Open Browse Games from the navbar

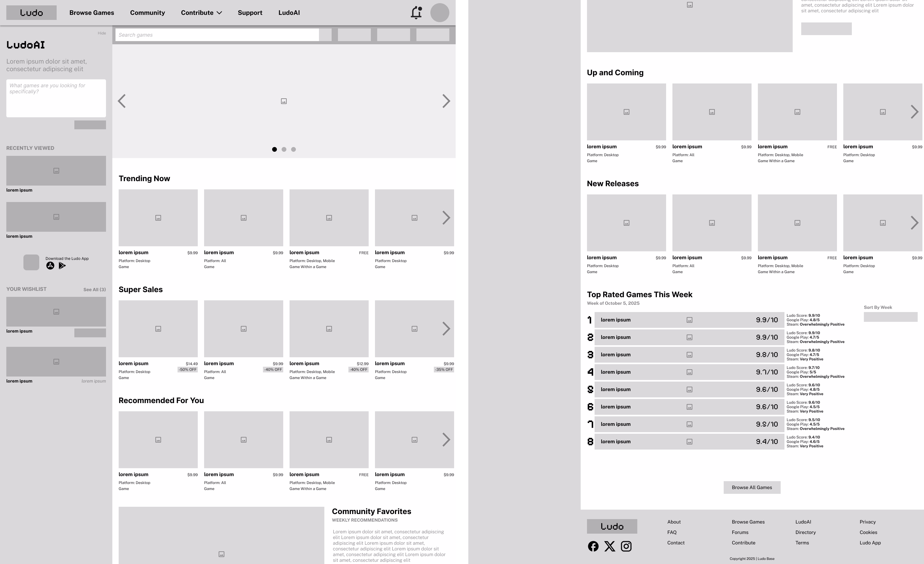coord(91,12)
